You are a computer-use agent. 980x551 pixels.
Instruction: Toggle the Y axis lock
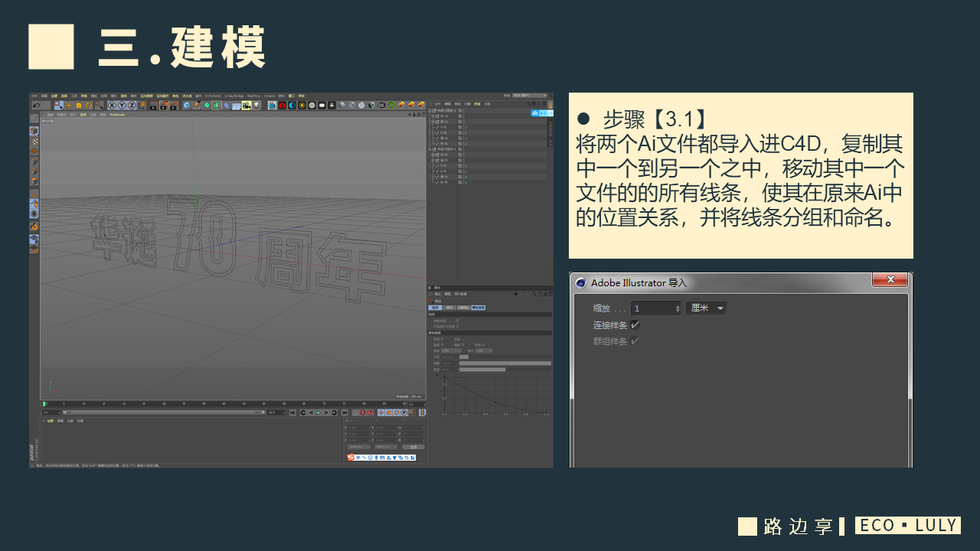coord(122,106)
